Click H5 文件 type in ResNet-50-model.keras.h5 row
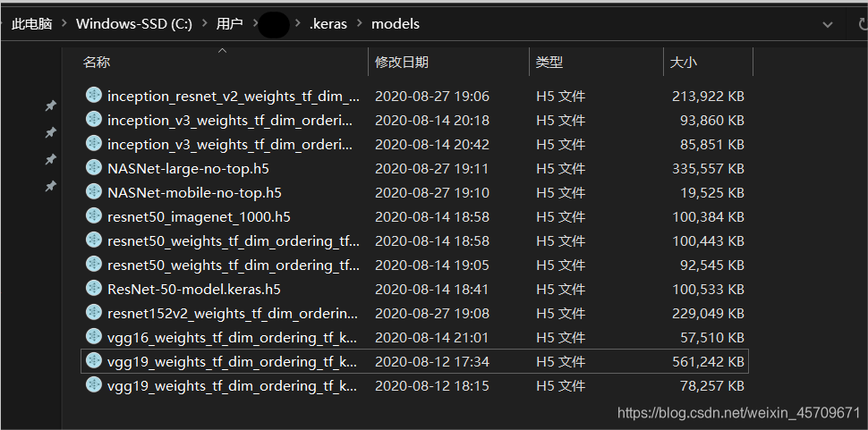Viewport: 868px width, 430px height. 560,289
